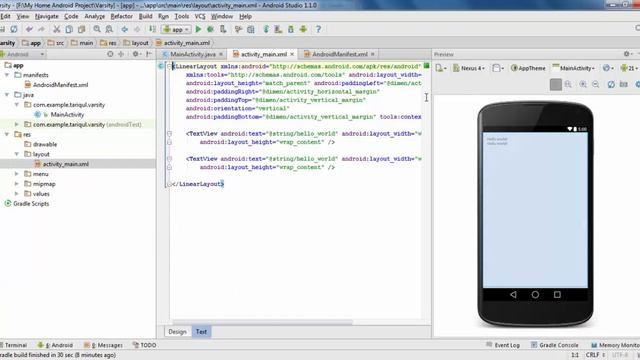Click the Find magnifier icon
The image size is (640, 360).
pos(97,29)
